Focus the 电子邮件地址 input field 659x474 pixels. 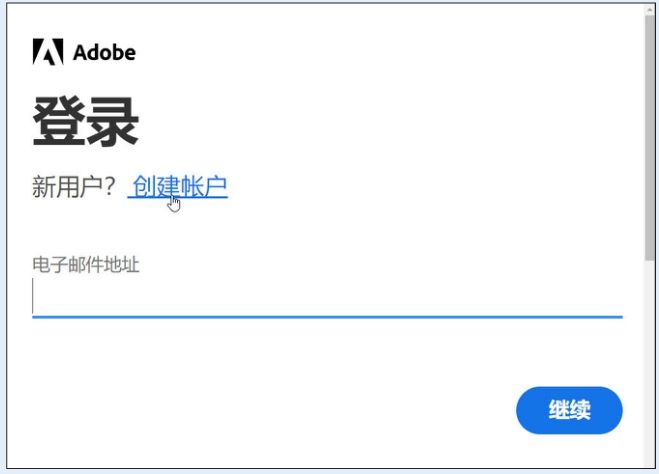pyautogui.click(x=327, y=296)
